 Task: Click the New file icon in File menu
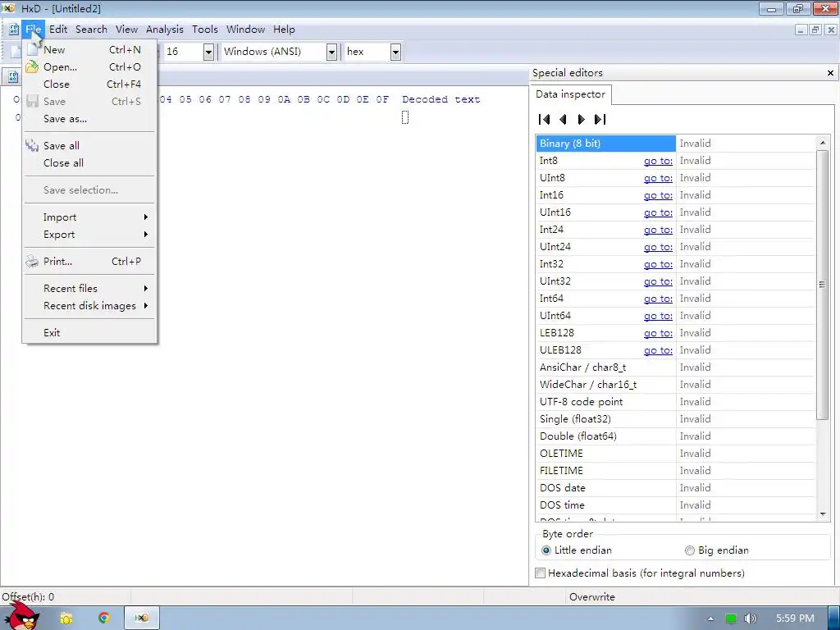pyautogui.click(x=32, y=50)
